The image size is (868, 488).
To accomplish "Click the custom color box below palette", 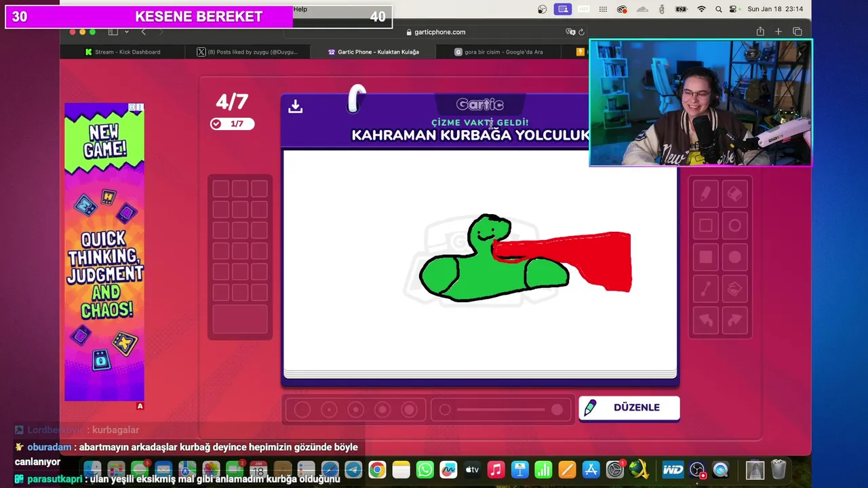I will (240, 319).
